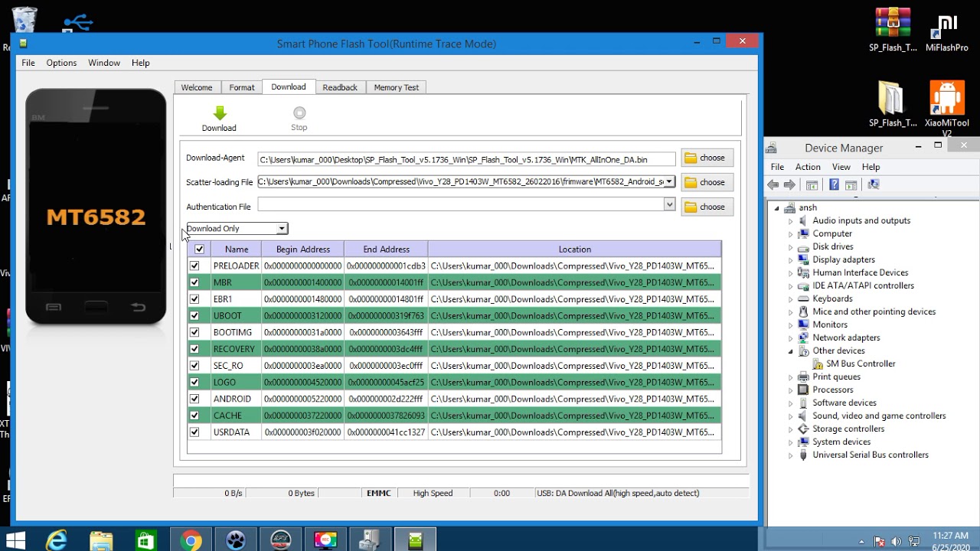Collapse Other devices node
980x551 pixels.
click(x=791, y=350)
